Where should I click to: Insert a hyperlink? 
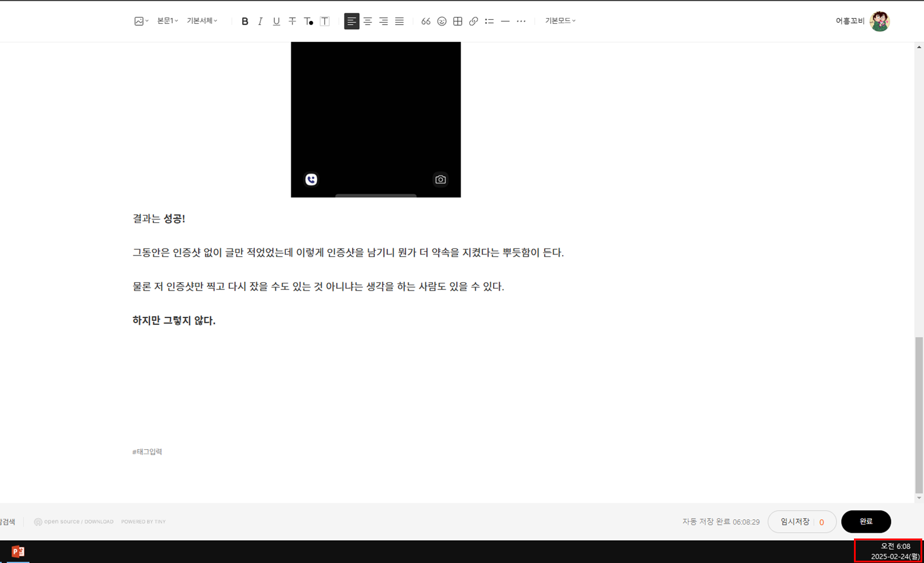click(x=473, y=22)
